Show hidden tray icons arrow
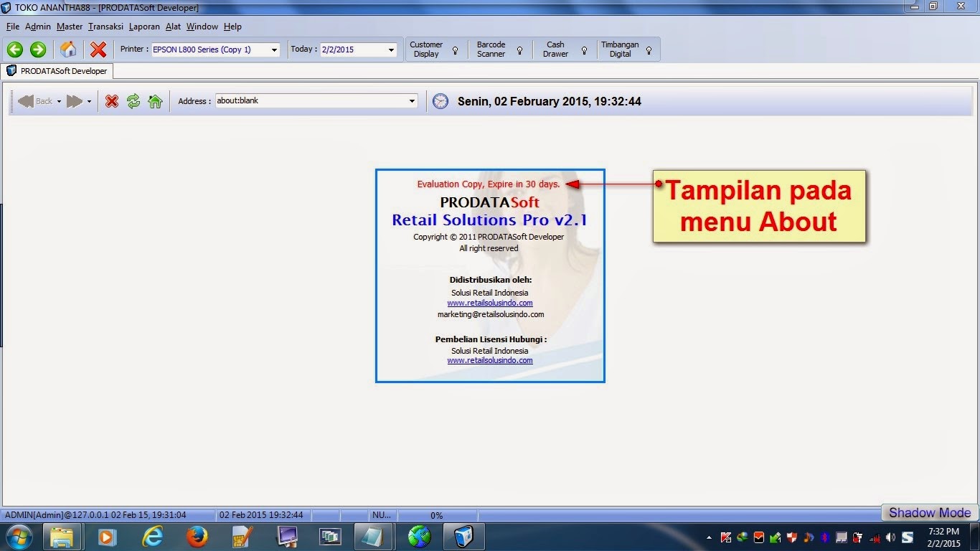The height and width of the screenshot is (551, 980). [x=710, y=537]
